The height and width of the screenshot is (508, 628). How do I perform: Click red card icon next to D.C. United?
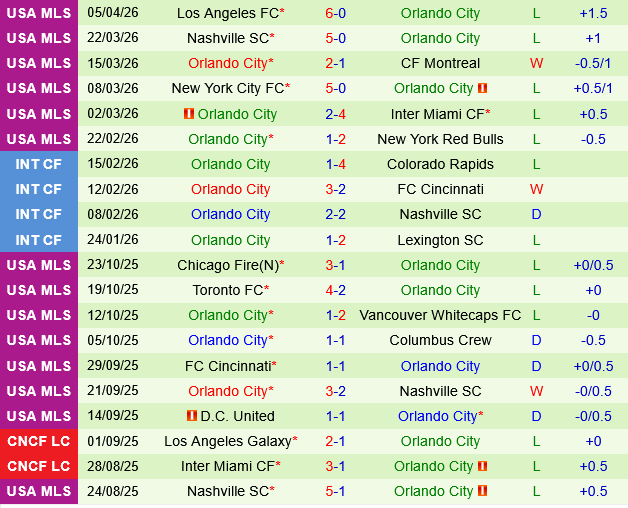tap(191, 416)
